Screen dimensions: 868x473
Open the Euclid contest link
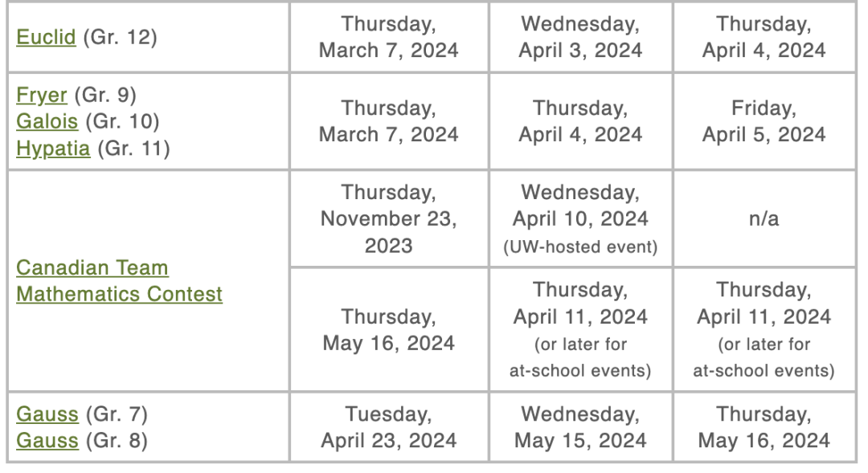click(x=46, y=37)
